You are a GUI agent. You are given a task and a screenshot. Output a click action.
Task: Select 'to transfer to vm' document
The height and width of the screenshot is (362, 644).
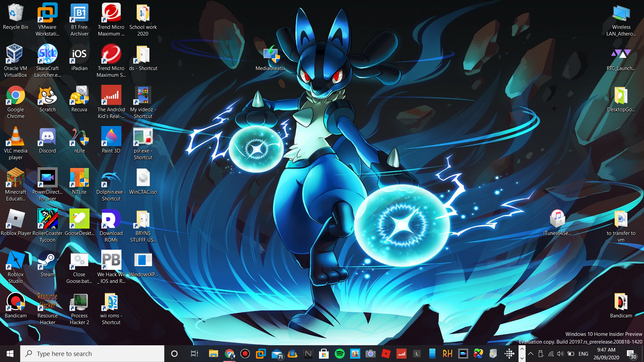(x=621, y=226)
